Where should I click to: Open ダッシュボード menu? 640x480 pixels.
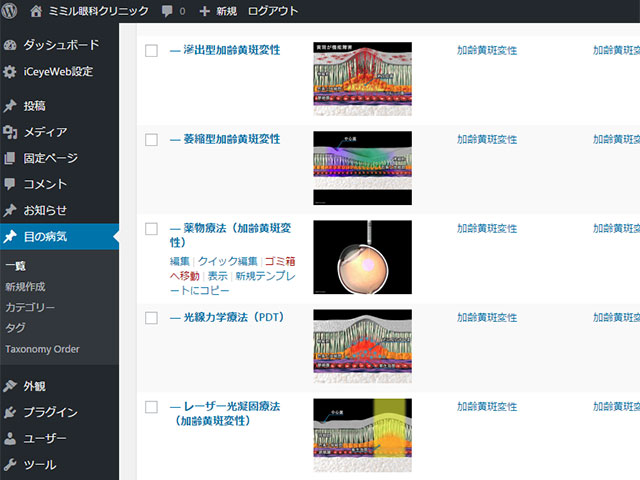pyautogui.click(x=59, y=45)
